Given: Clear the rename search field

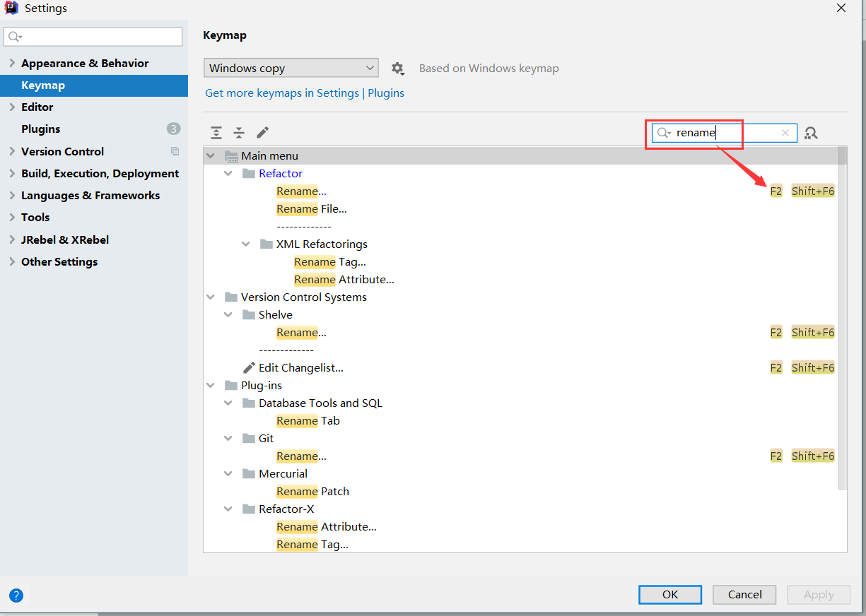Looking at the screenshot, I should tap(785, 133).
